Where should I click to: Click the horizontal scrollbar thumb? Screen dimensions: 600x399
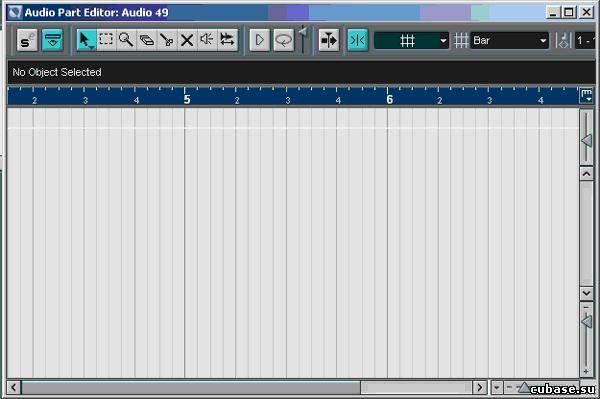click(191, 388)
